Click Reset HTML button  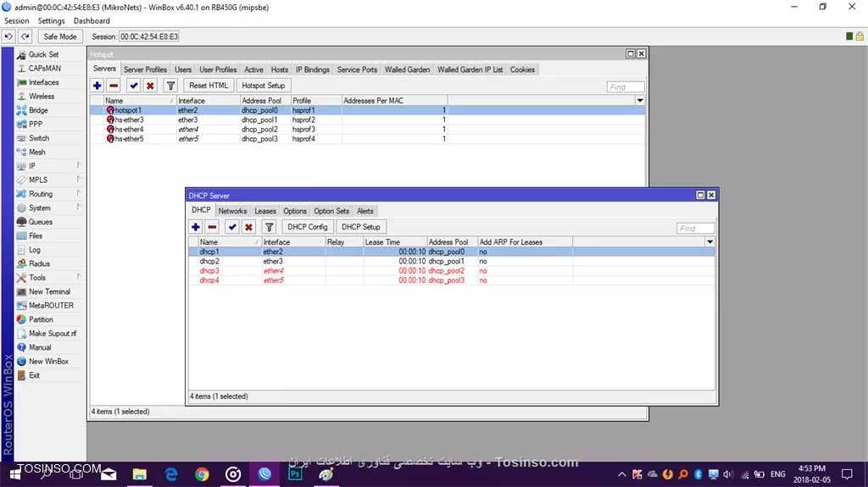tap(209, 86)
